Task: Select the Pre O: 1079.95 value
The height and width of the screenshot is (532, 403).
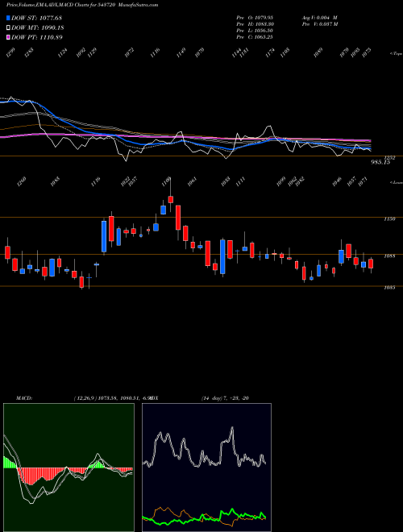Action: pyautogui.click(x=255, y=18)
